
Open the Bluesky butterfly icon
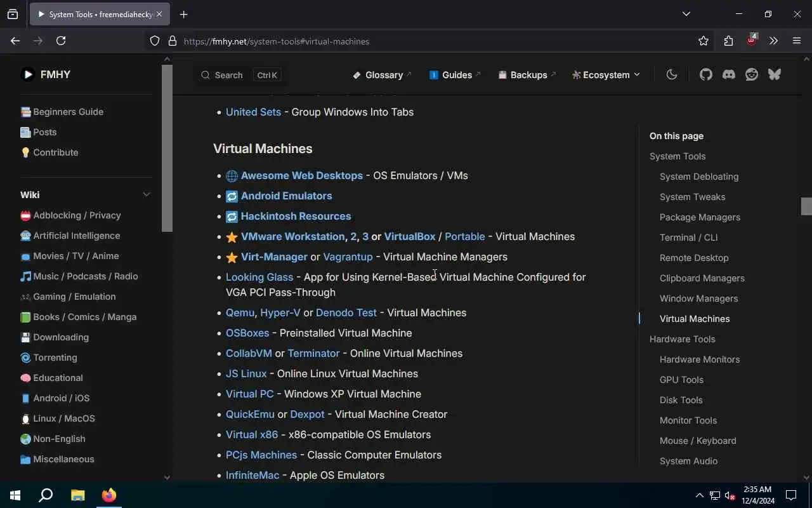[775, 74]
